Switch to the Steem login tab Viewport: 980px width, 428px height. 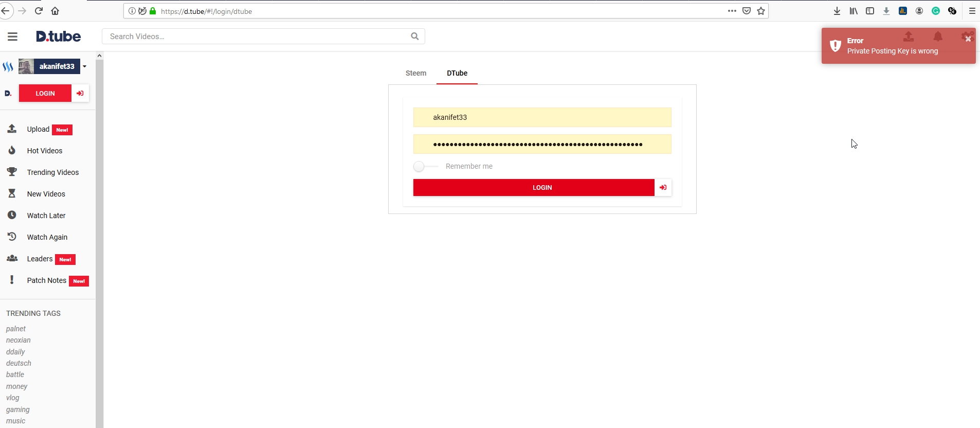(416, 73)
